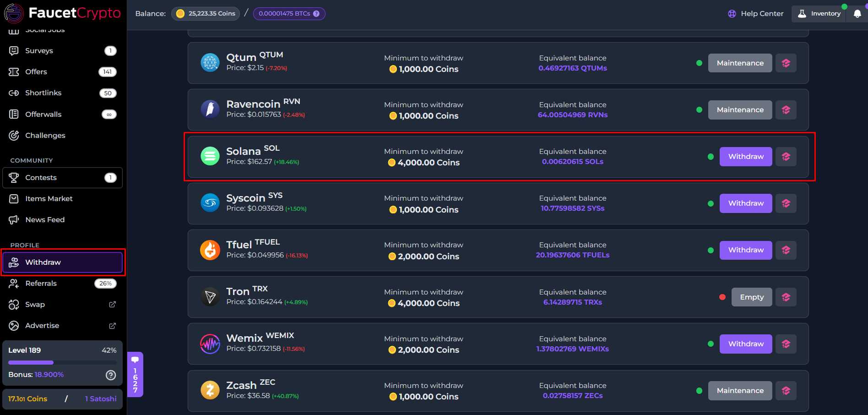
Task: Open the Swap external link
Action: point(62,305)
